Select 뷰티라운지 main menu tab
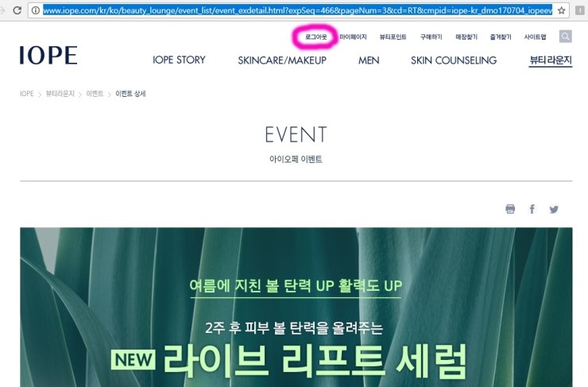588x387 pixels. 551,60
